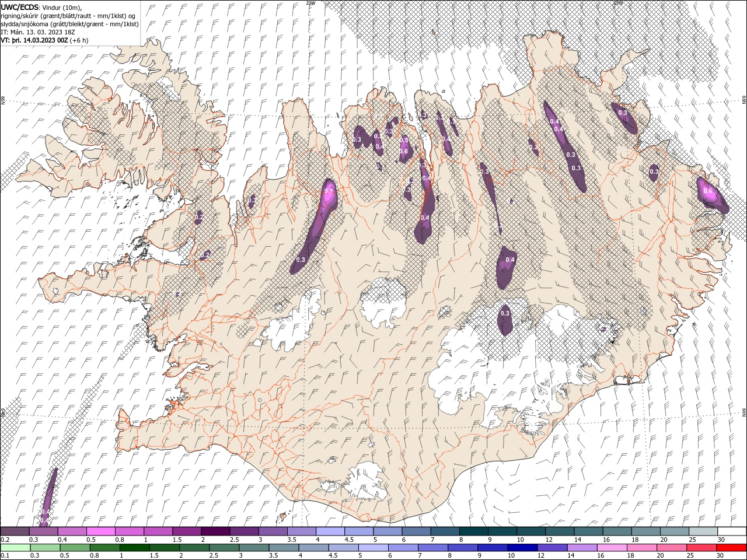Click the coral red swatch labeled 25 in the rain legend
Screen dimensions: 747x560
[x=701, y=548]
